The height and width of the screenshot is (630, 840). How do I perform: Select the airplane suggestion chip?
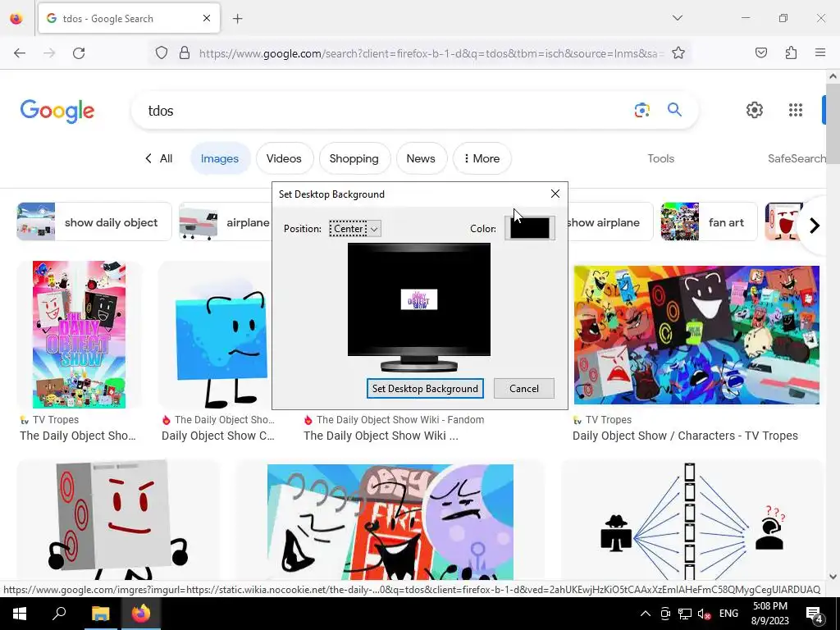225,221
